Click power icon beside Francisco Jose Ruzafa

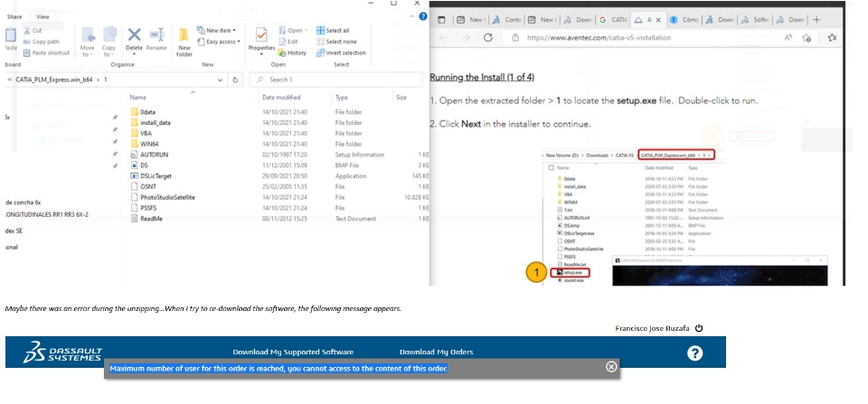pos(699,328)
